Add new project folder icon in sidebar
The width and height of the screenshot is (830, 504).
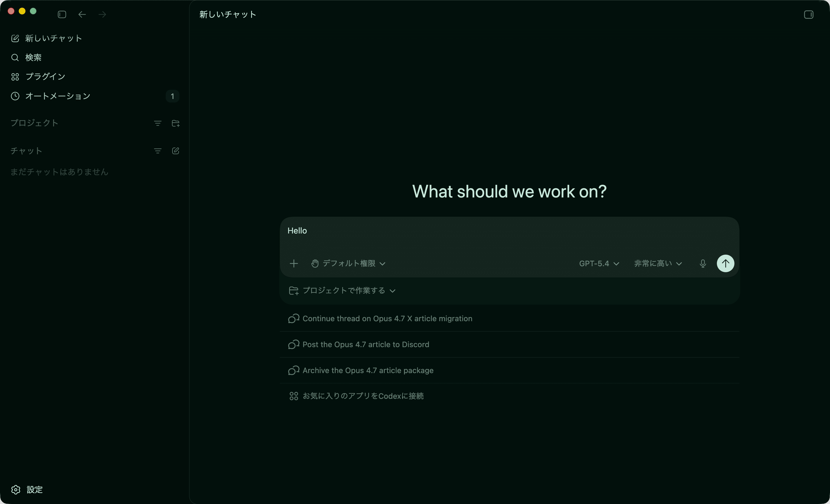coord(176,123)
